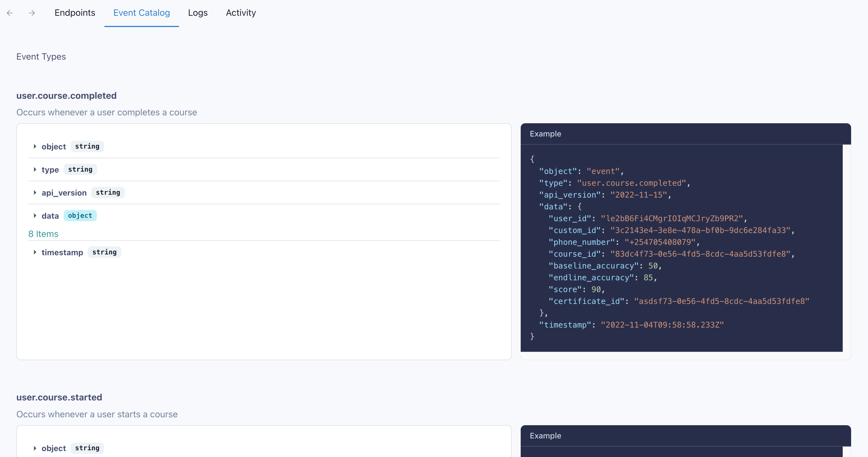Click the "course_id" line in the example
Screen dimensions: 868x457
pos(671,254)
